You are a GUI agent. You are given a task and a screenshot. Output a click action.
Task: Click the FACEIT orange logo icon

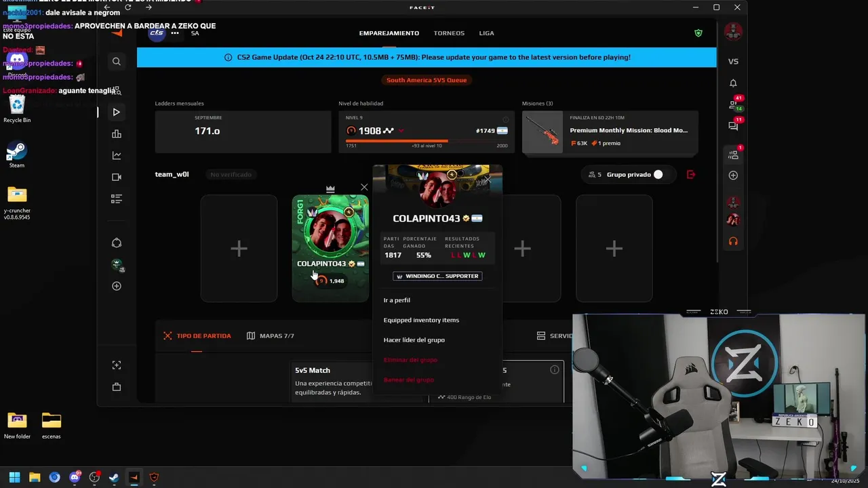(117, 33)
